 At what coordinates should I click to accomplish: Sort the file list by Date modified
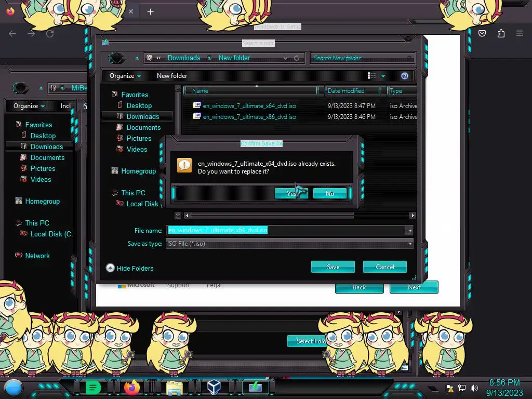(x=352, y=91)
